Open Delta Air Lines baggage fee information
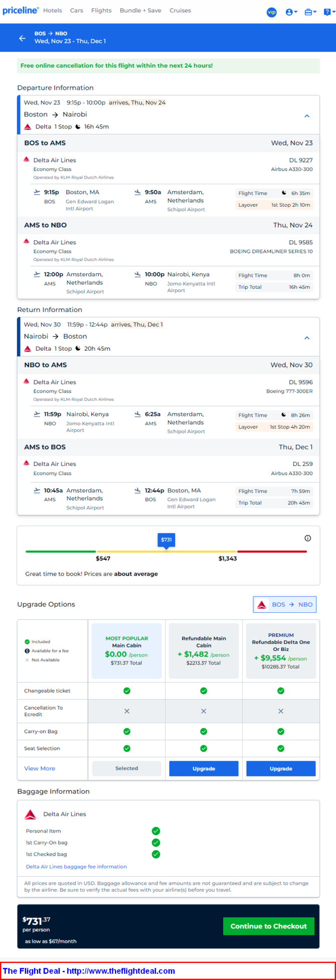Image resolution: width=336 pixels, height=980 pixels. (x=76, y=867)
